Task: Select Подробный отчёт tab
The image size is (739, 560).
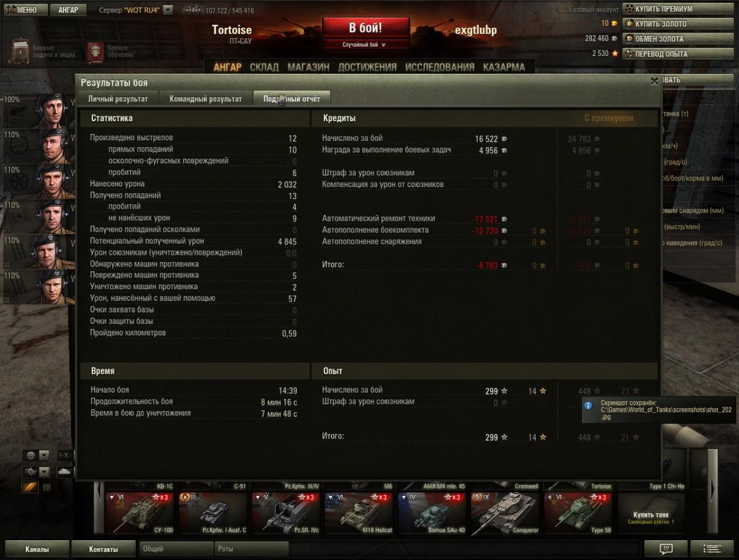Action: (292, 98)
